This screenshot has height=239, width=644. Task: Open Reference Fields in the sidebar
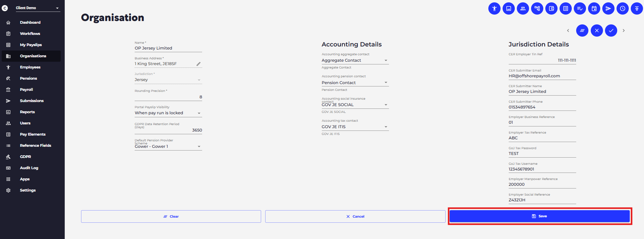[x=31, y=145]
